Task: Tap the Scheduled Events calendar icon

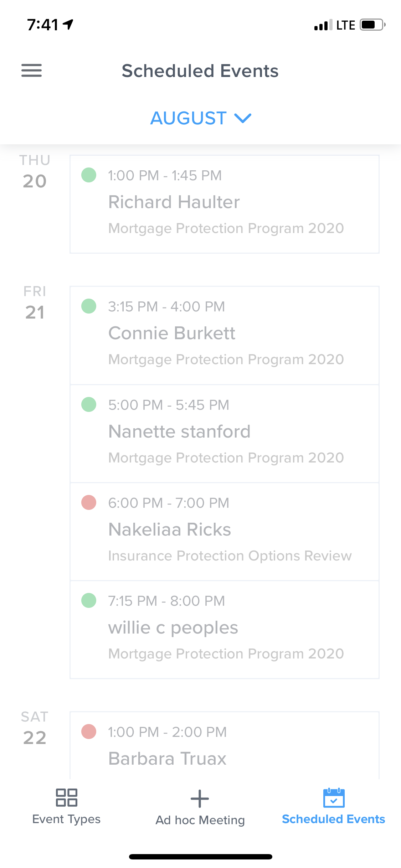Action: pyautogui.click(x=334, y=798)
